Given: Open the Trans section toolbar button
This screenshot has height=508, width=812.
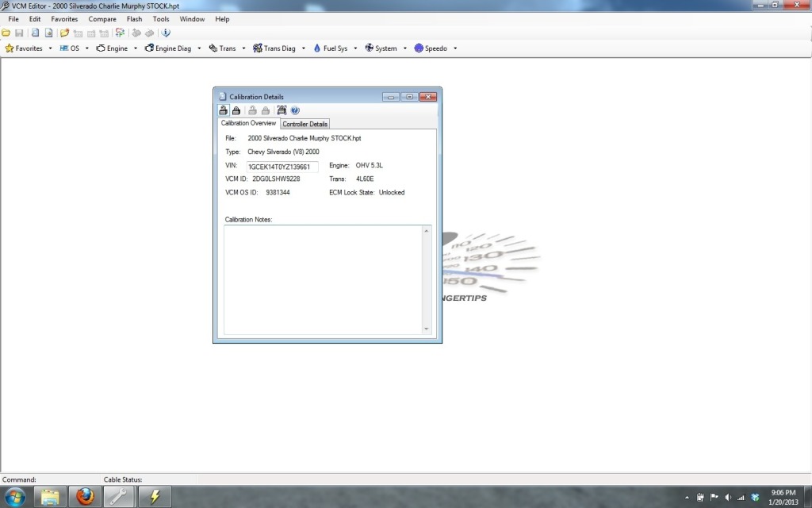Looking at the screenshot, I should click(222, 48).
